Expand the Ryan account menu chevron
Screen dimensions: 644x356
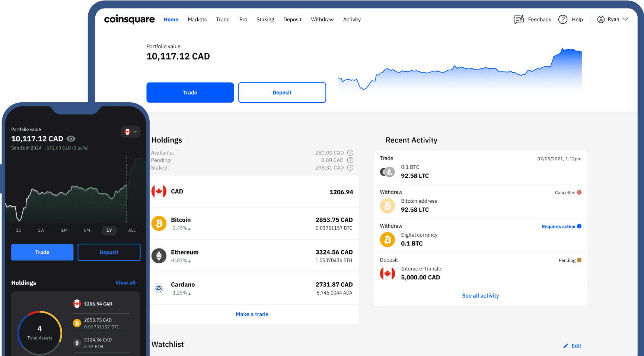(625, 19)
